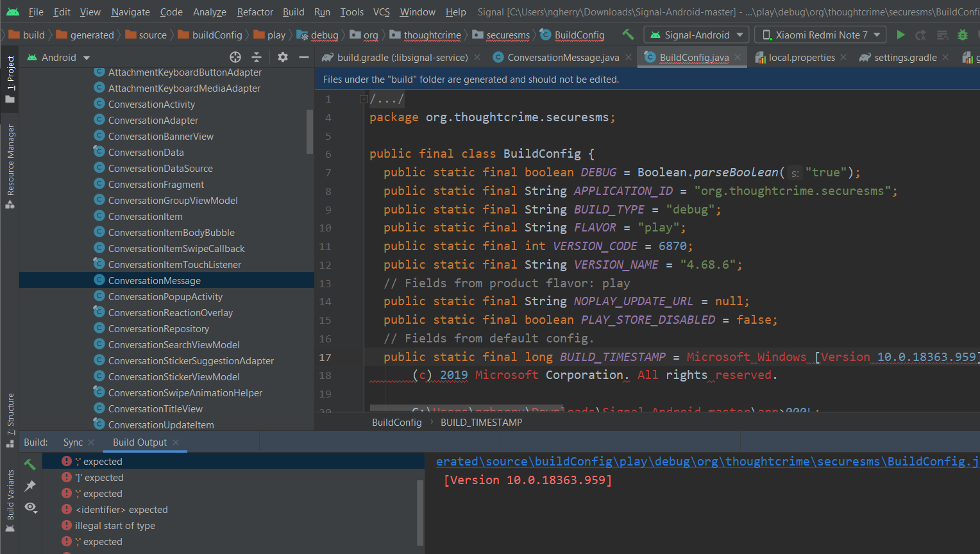Close the BuildConfig.java tab
This screenshot has width=980, height=554.
(738, 57)
